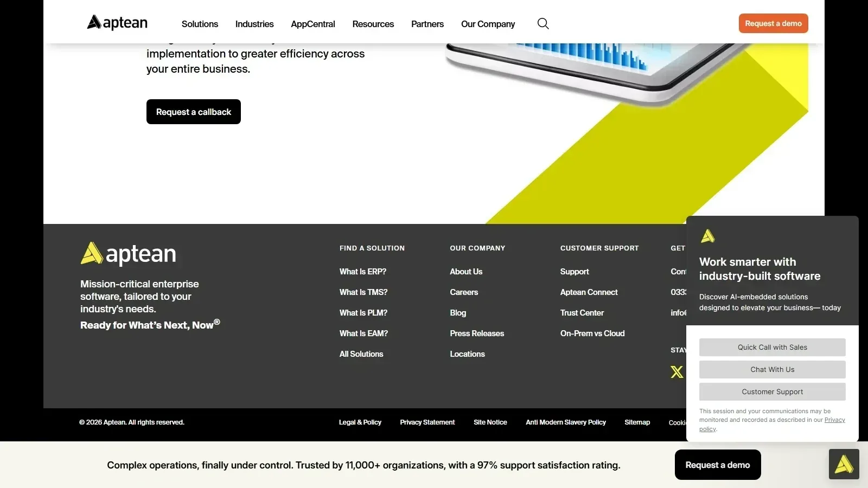Open the Industries menu
Image resolution: width=868 pixels, height=488 pixels.
pos(254,24)
